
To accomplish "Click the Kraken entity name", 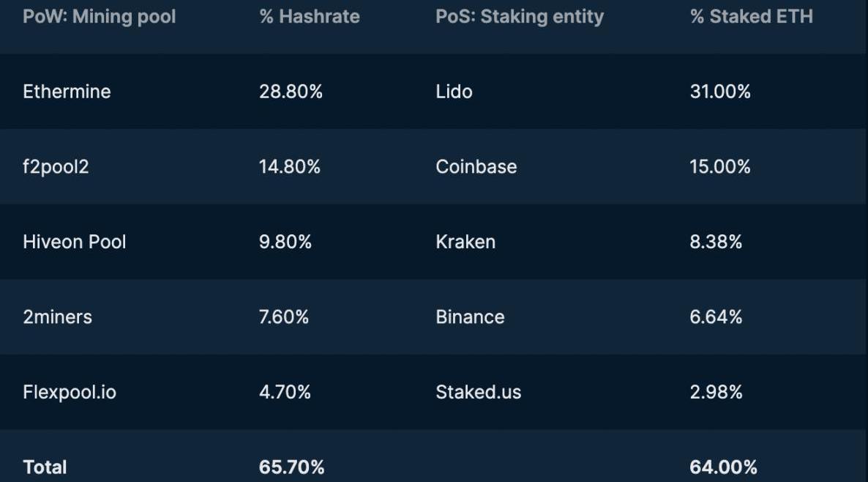I will 465,242.
